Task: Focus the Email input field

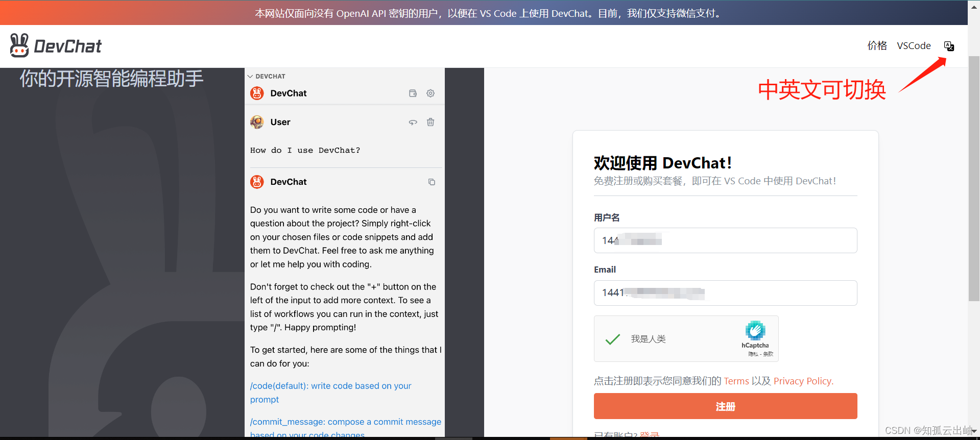Action: pos(725,293)
